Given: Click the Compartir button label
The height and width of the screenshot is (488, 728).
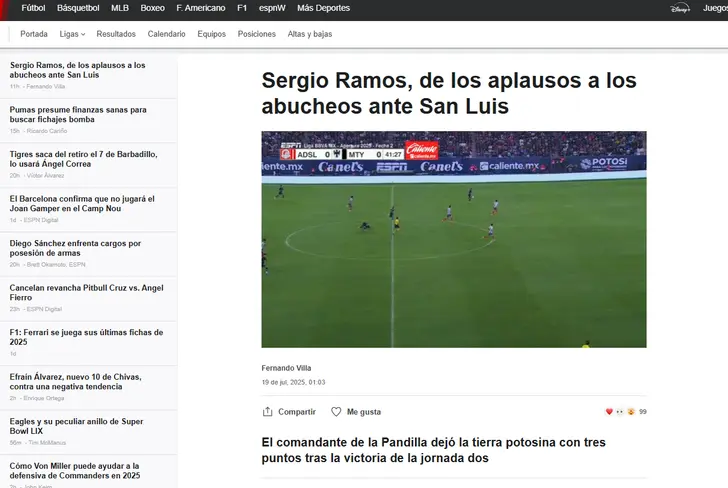Looking at the screenshot, I should click(x=297, y=412).
